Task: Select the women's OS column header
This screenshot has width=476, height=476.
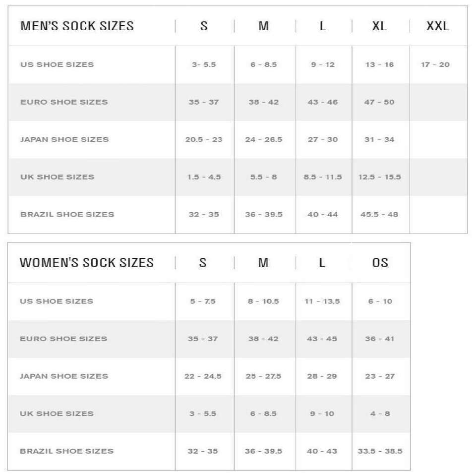Action: pos(380,263)
